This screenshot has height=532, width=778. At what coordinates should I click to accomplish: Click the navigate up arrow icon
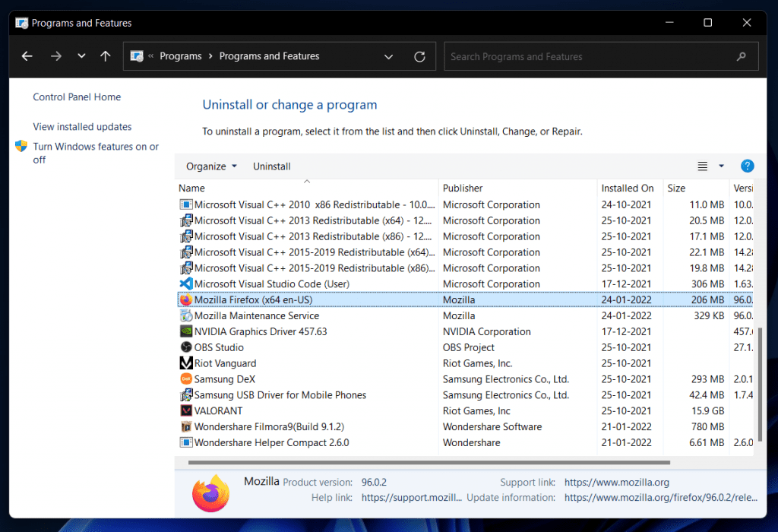[x=106, y=55]
